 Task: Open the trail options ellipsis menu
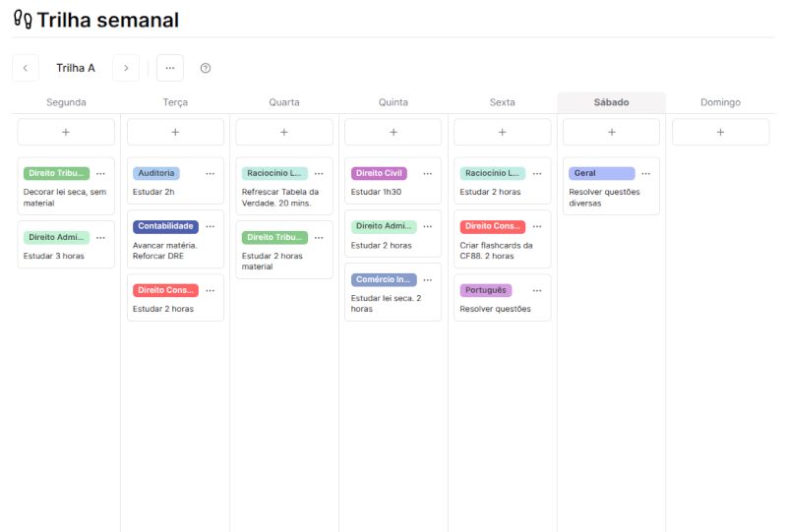170,68
